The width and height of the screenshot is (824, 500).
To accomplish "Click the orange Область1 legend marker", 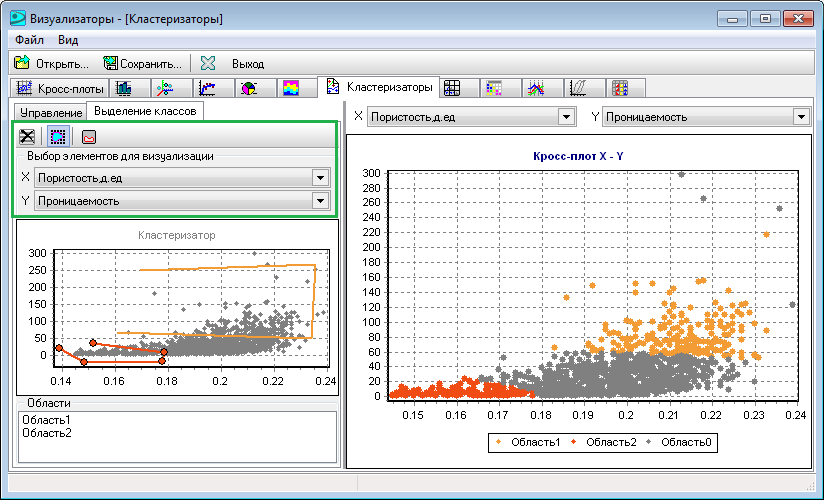I will point(498,442).
